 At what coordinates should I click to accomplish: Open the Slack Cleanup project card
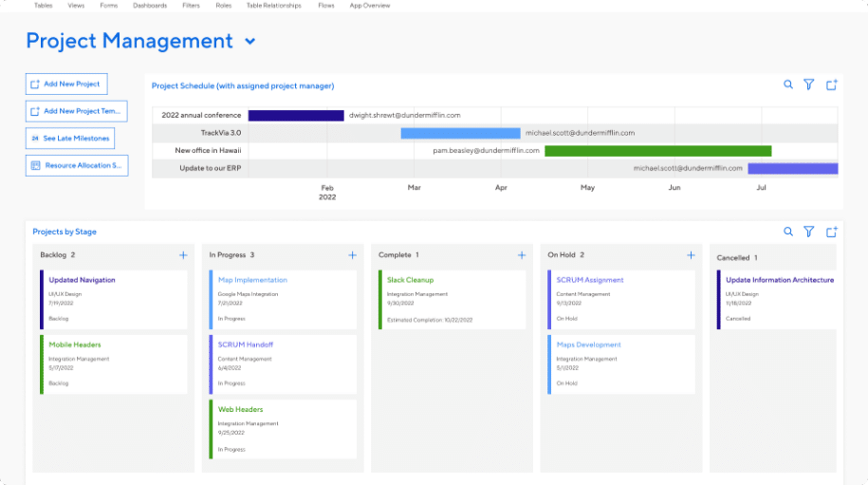(452, 299)
